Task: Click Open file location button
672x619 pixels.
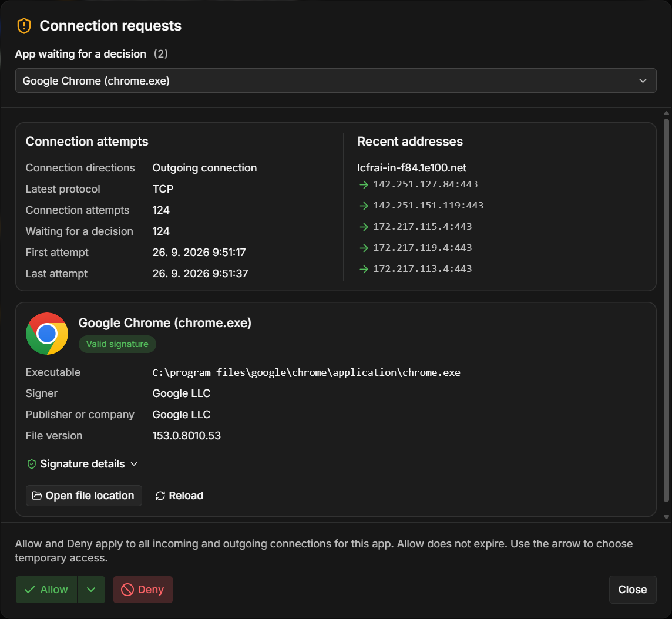Action: [x=83, y=496]
